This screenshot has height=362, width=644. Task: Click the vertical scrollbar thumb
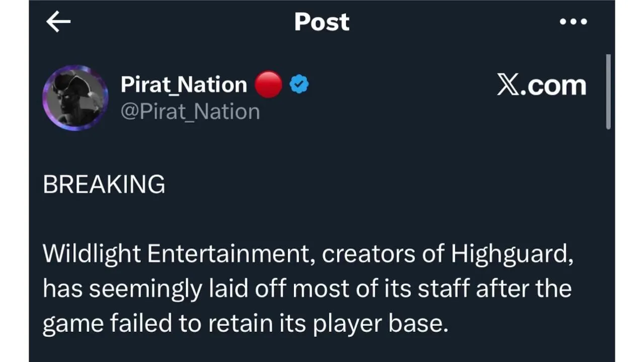coord(608,92)
